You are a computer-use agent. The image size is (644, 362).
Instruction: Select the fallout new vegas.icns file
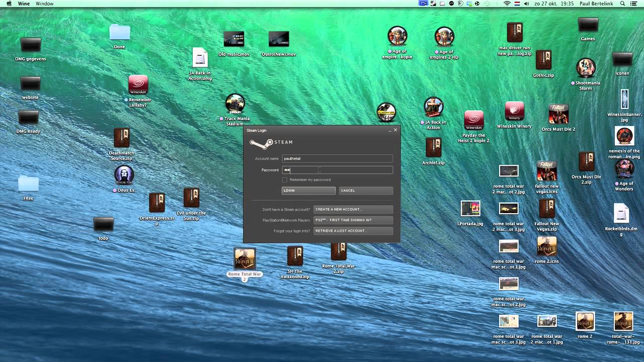point(547,171)
